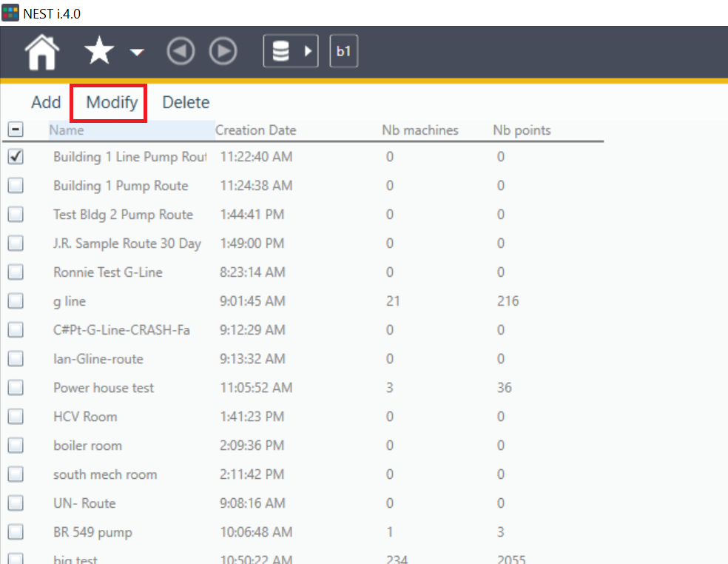Select the HCV Room route name
This screenshot has width=728, height=564.
click(85, 416)
